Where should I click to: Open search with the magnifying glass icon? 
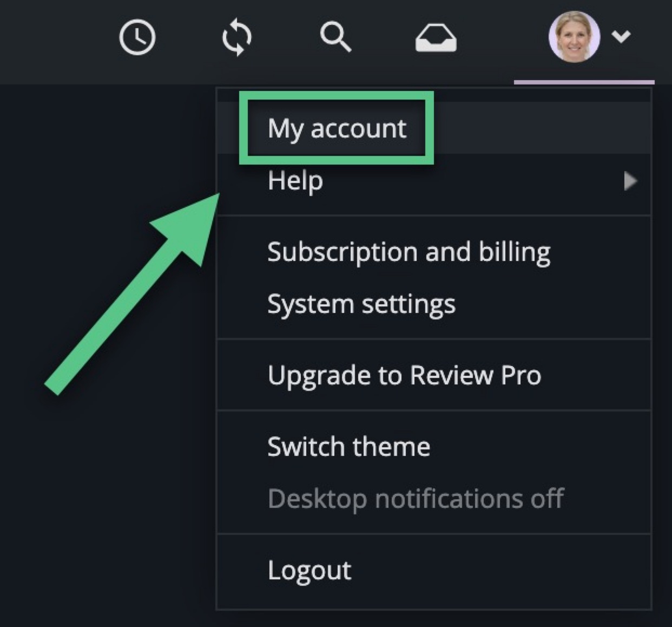pos(335,37)
